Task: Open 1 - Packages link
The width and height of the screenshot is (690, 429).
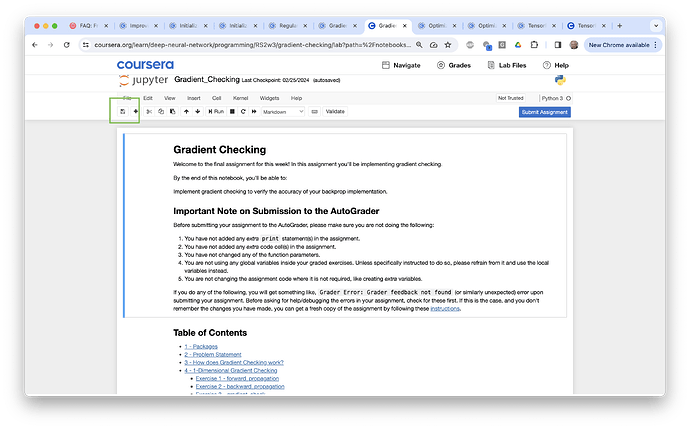Action: [x=201, y=347]
